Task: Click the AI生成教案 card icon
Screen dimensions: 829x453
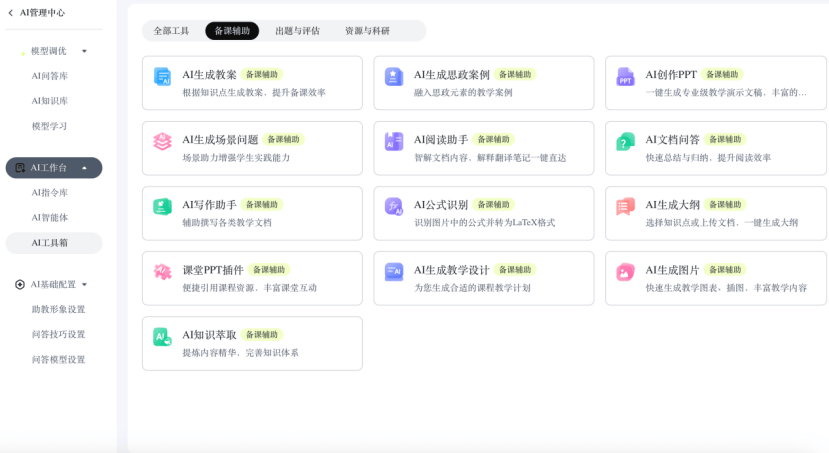Action: point(162,77)
